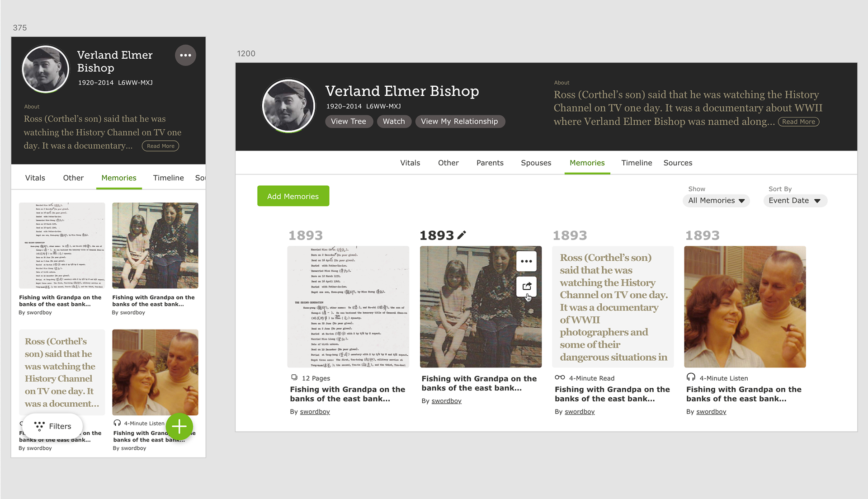
Task: Click the View Tree button on profile
Action: click(349, 122)
